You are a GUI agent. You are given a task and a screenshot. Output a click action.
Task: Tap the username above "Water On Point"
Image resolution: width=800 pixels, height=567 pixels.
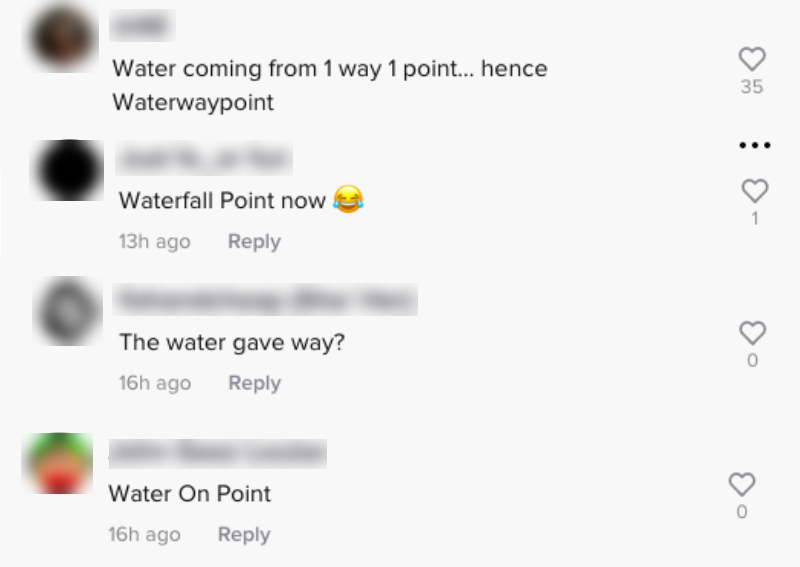217,452
